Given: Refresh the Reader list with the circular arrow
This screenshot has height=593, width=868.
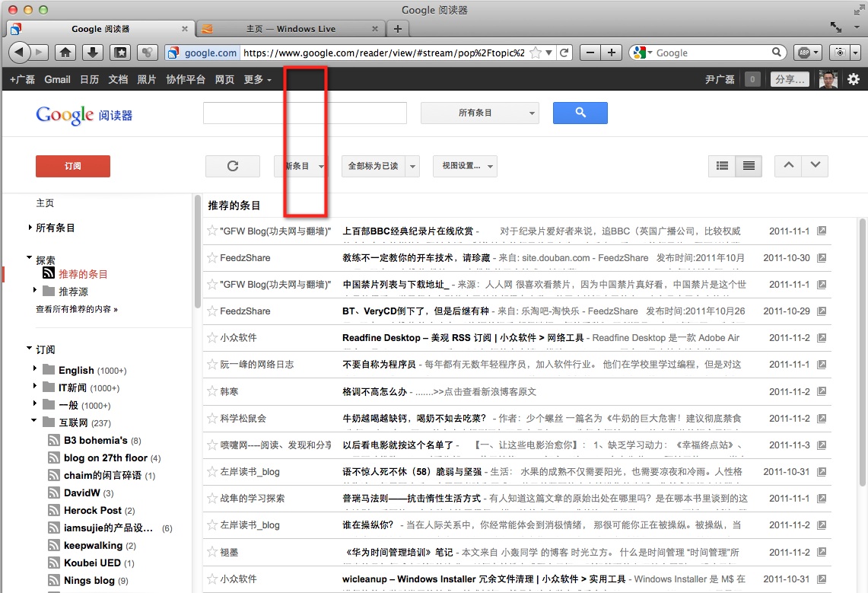Looking at the screenshot, I should pyautogui.click(x=233, y=166).
